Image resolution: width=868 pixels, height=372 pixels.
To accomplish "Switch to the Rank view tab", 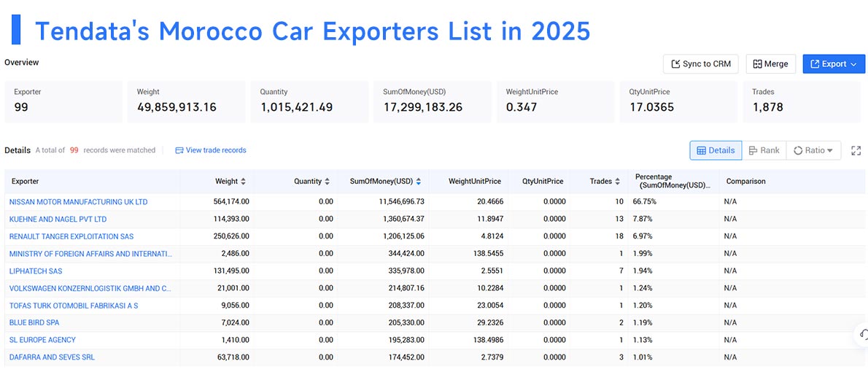I will [764, 150].
